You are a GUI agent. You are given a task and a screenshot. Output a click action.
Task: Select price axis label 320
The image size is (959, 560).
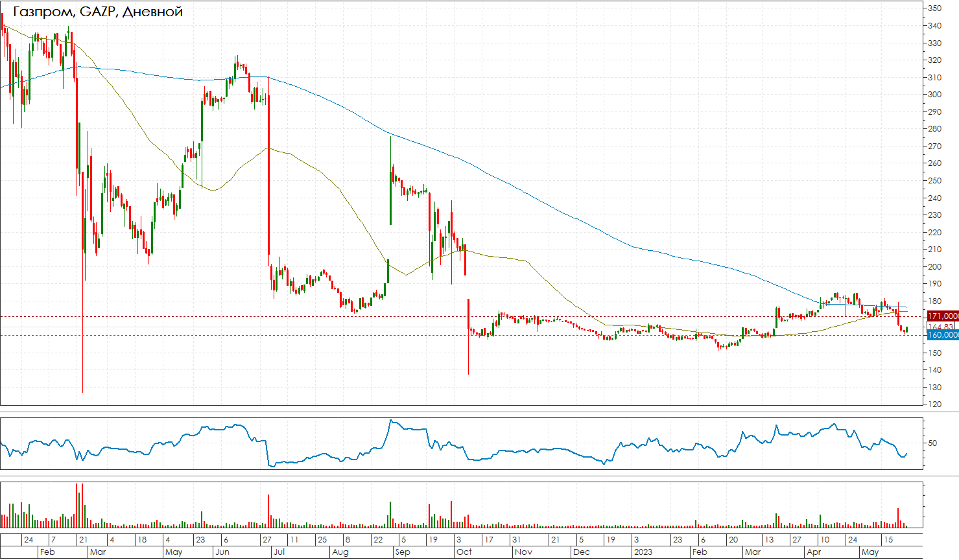click(935, 60)
